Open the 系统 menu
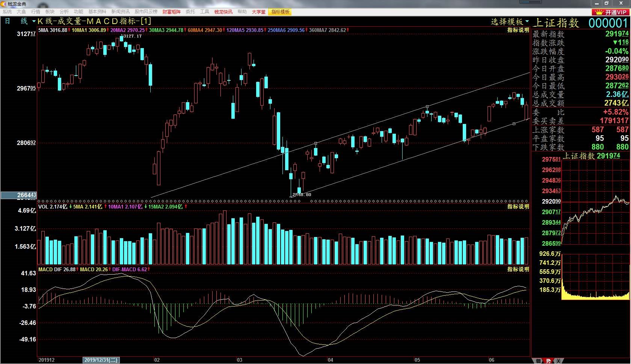Image resolution: width=631 pixels, height=364 pixels. (7, 12)
